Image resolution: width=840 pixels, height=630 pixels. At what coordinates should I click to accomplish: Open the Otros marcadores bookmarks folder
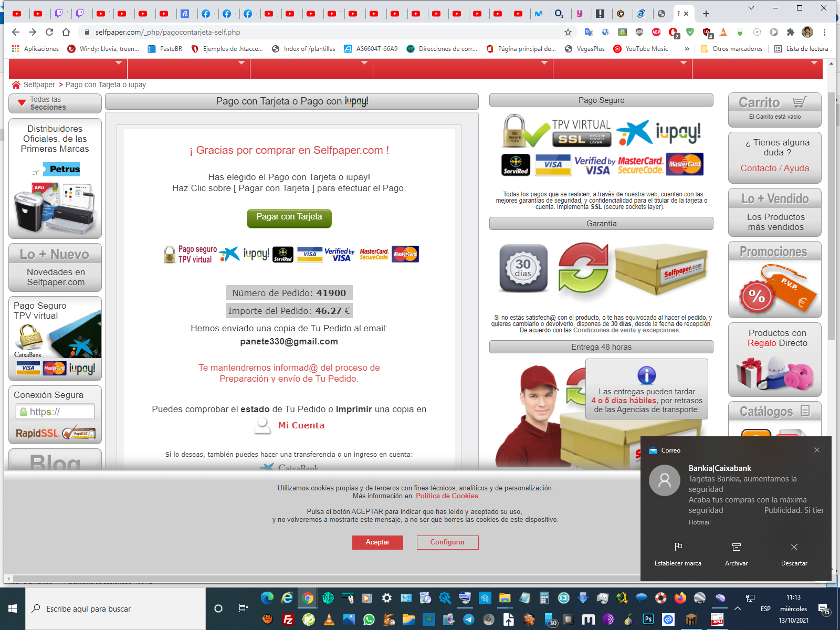point(732,49)
